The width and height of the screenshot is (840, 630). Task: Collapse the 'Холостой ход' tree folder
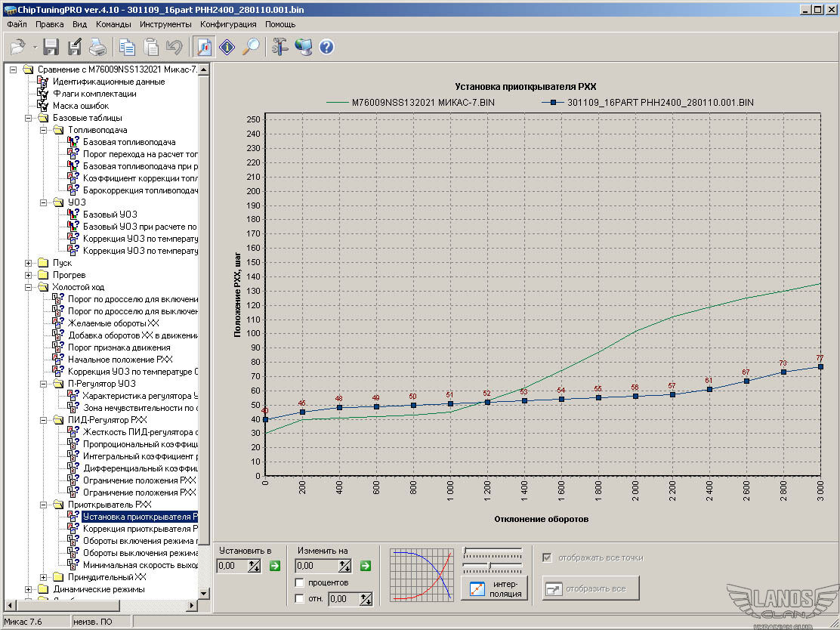tap(29, 287)
